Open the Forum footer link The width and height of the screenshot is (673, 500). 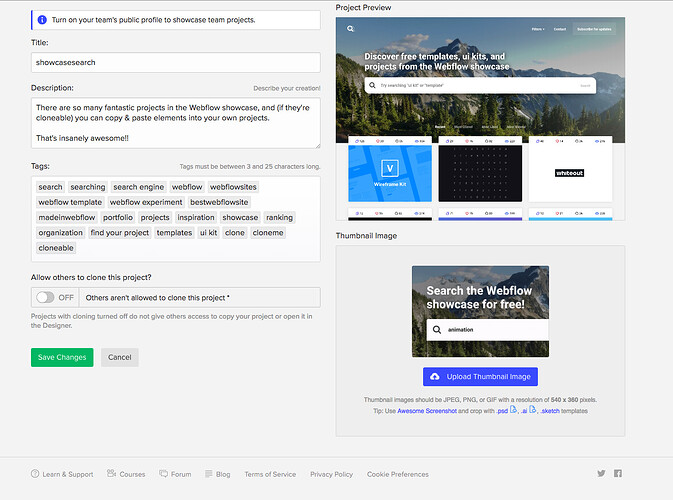(181, 474)
